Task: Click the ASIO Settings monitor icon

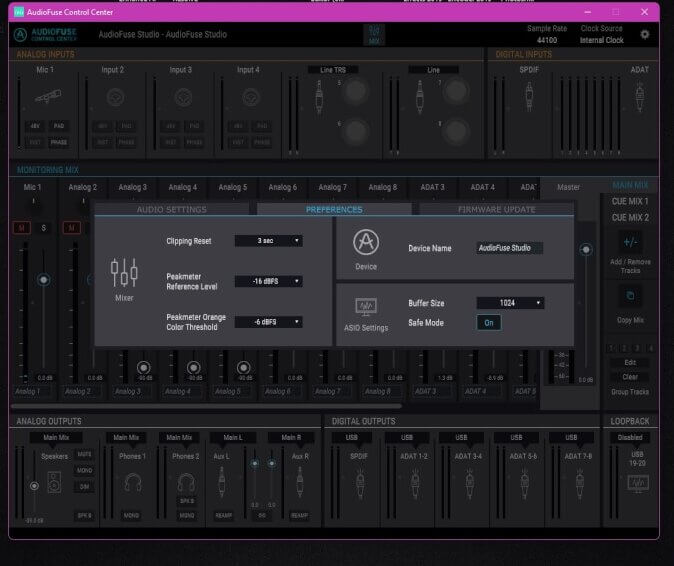Action: tap(366, 306)
